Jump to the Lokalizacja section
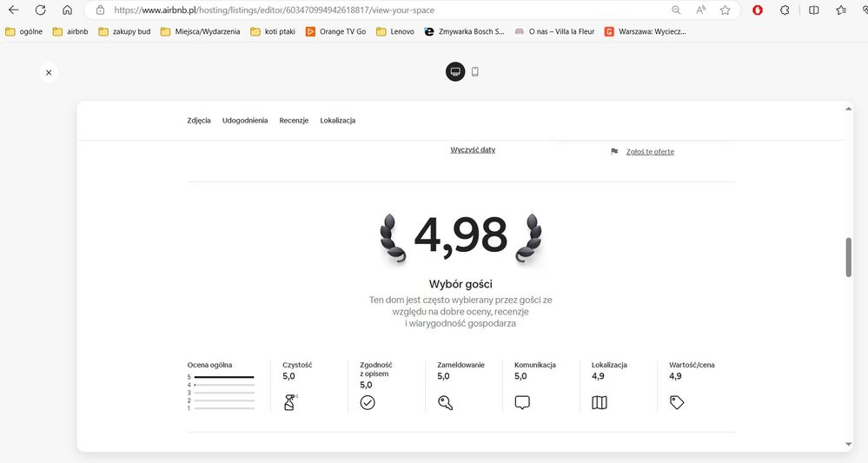Viewport: 868px width, 463px height. pyautogui.click(x=337, y=121)
